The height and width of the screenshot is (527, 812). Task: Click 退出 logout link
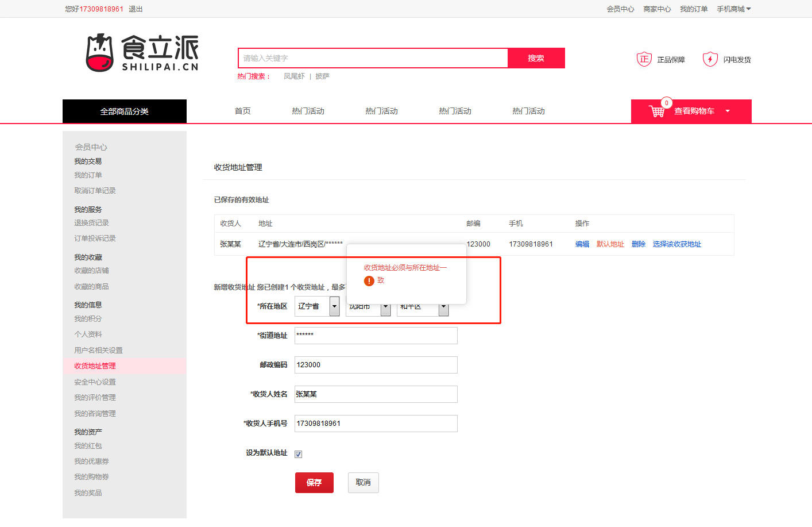pos(136,9)
